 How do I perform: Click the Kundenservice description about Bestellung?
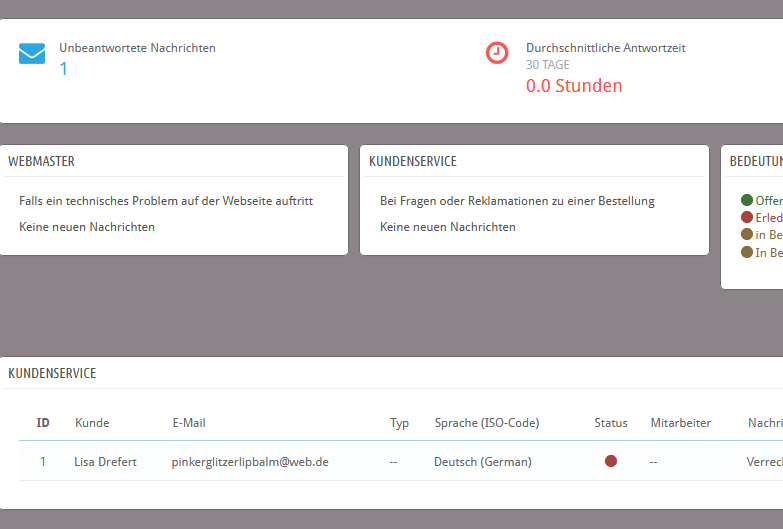[x=517, y=201]
